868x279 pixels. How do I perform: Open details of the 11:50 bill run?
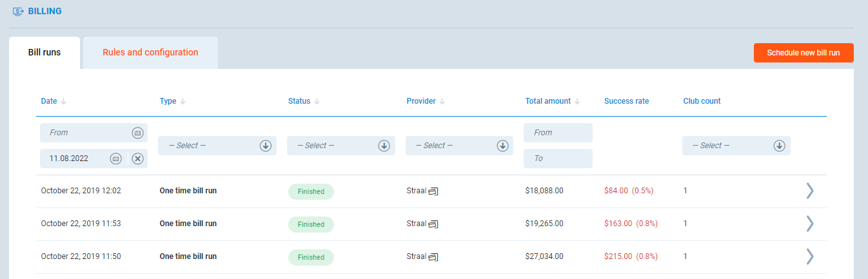(810, 256)
